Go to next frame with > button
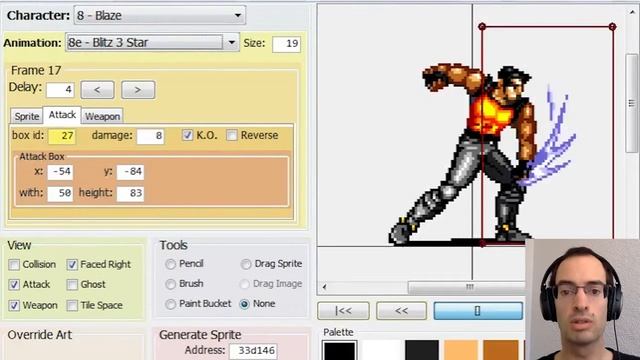The height and width of the screenshot is (360, 640). coord(138,90)
